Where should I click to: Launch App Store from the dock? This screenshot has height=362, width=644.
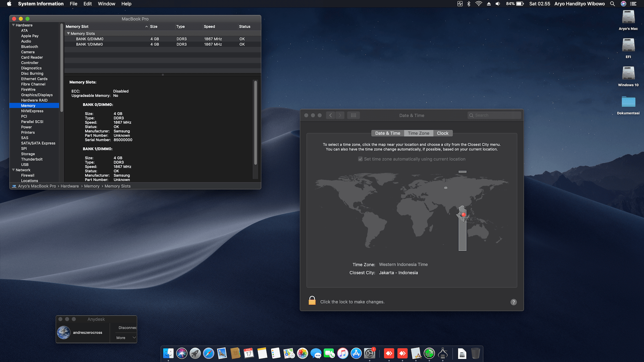(356, 353)
